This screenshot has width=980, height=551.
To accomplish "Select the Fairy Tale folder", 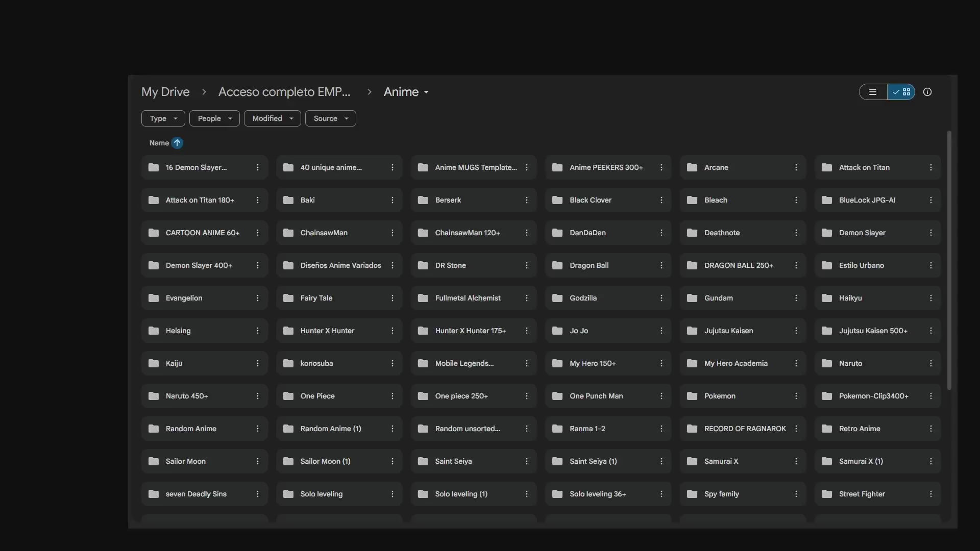I will point(339,298).
